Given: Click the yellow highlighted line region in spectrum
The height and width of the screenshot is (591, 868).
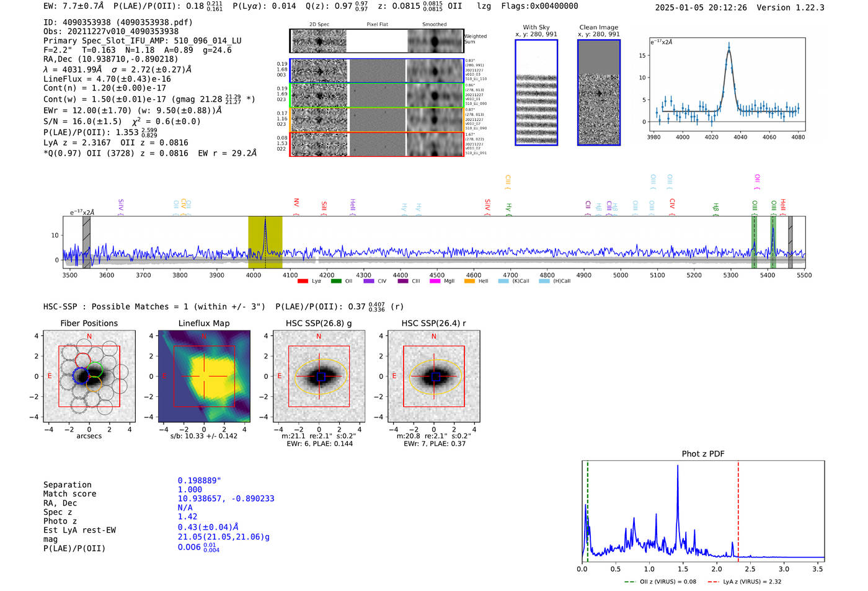Looking at the screenshot, I should 265,242.
